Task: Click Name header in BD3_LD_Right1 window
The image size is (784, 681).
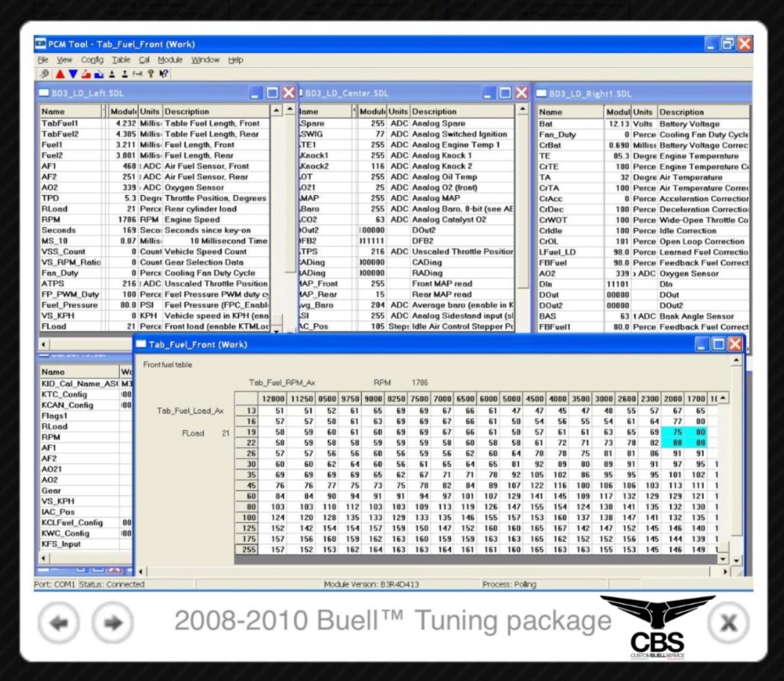Action: click(x=570, y=112)
